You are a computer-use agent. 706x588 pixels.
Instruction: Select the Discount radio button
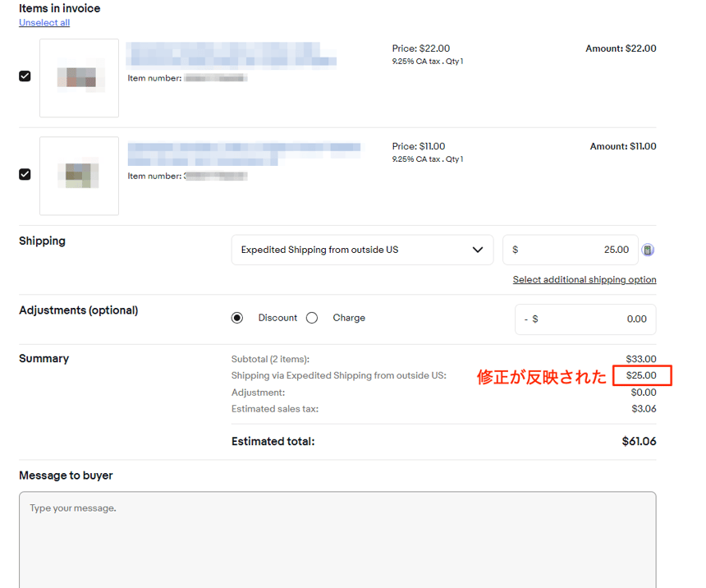pyautogui.click(x=237, y=318)
